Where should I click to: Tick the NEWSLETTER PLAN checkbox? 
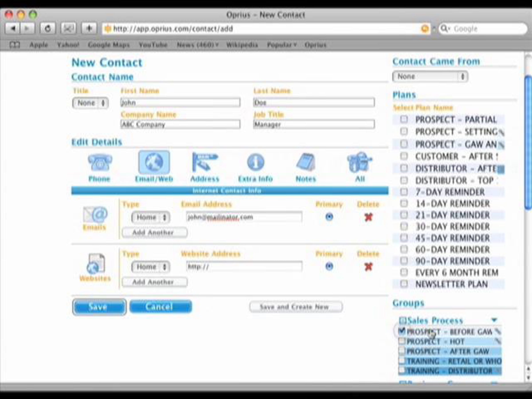(404, 284)
